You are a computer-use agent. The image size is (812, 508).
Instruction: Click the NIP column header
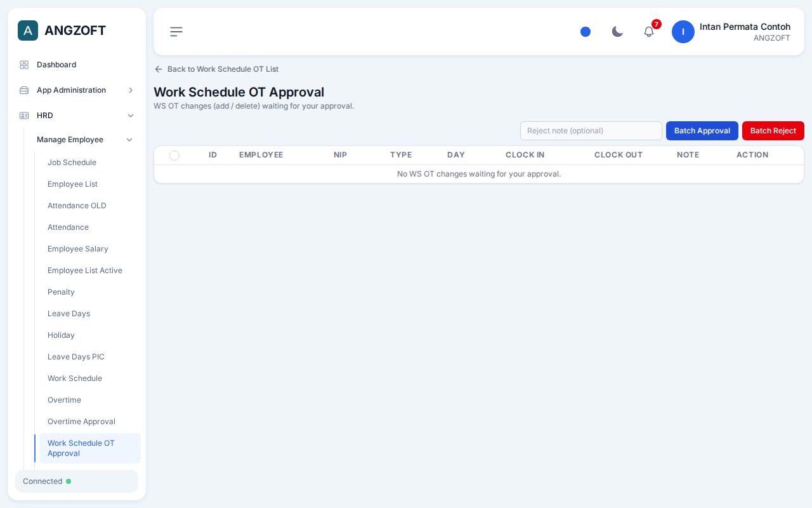pyautogui.click(x=340, y=155)
